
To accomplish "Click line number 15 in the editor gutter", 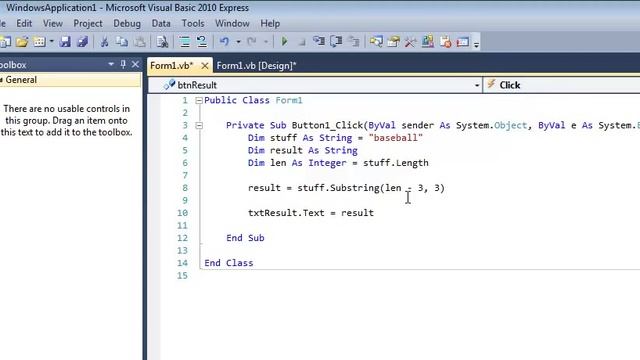I will pyautogui.click(x=182, y=276).
